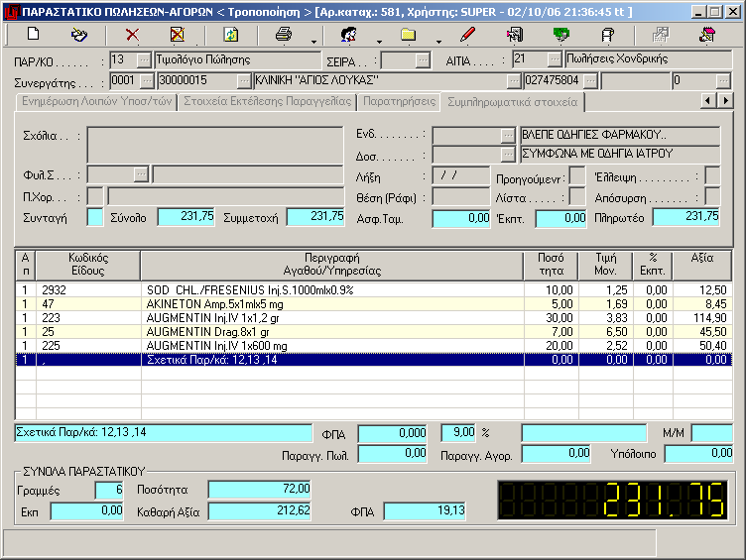Viewport: 746px width, 560px height.
Task: Open lookup button of the Ενδ. field
Action: pos(508,136)
